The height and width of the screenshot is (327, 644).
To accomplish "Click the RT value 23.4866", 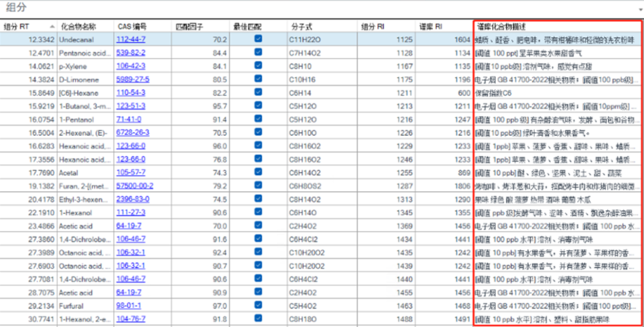I will (x=42, y=226).
